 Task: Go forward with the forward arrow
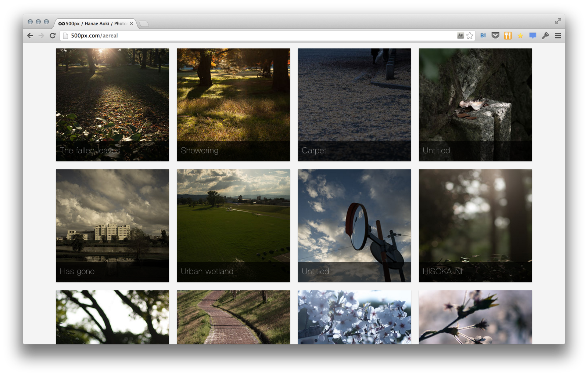[x=41, y=36]
